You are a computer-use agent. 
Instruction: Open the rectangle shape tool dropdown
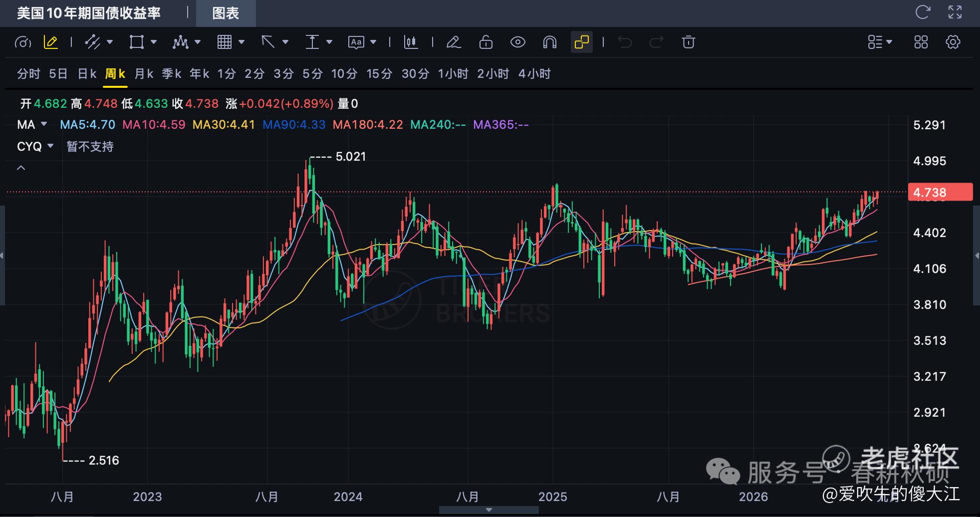click(x=154, y=42)
